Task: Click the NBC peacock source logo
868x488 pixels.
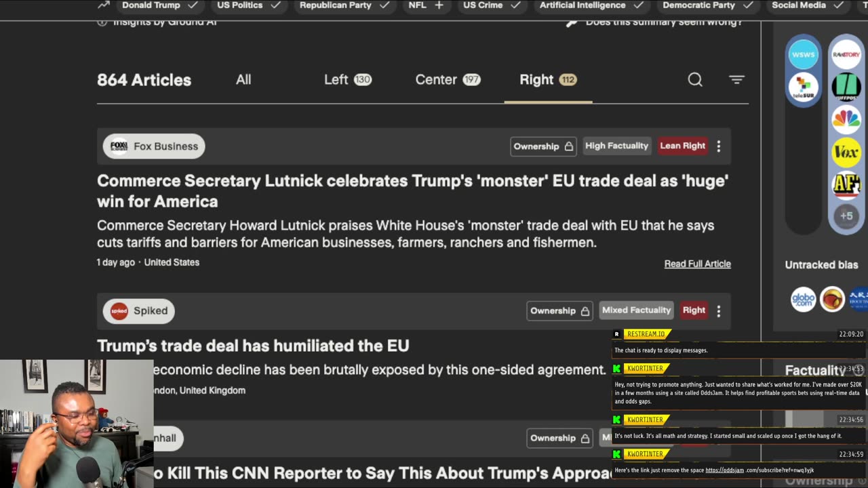Action: click(x=846, y=119)
